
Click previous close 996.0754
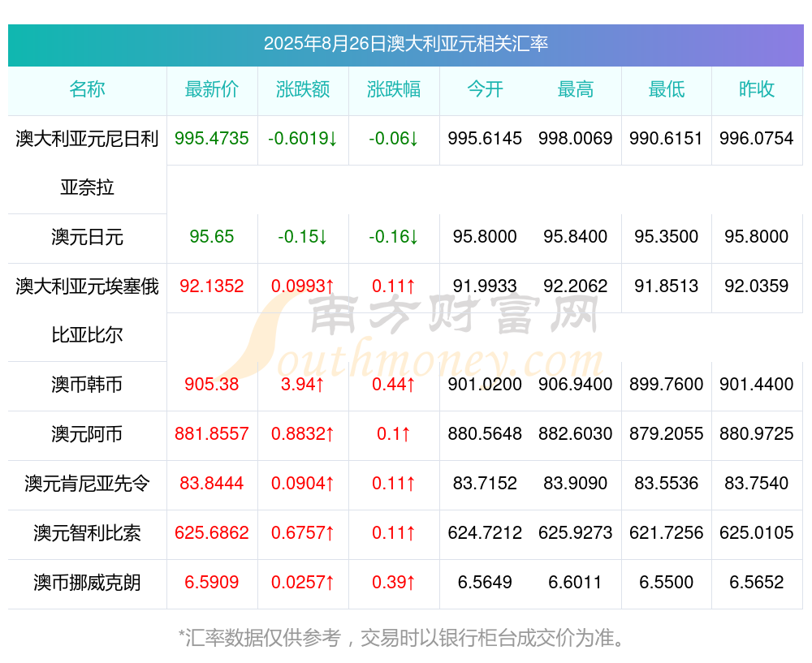[x=757, y=139]
